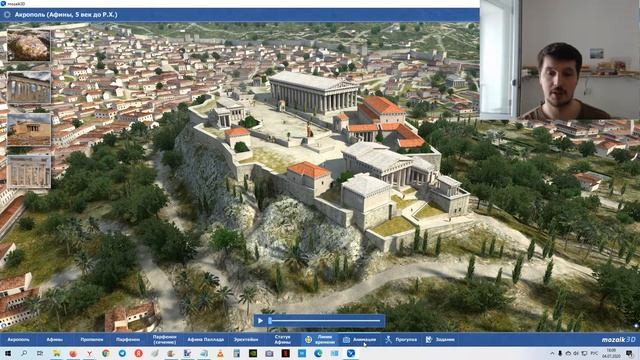Open the volume tray icon
The image size is (640, 360).
tap(576, 353)
